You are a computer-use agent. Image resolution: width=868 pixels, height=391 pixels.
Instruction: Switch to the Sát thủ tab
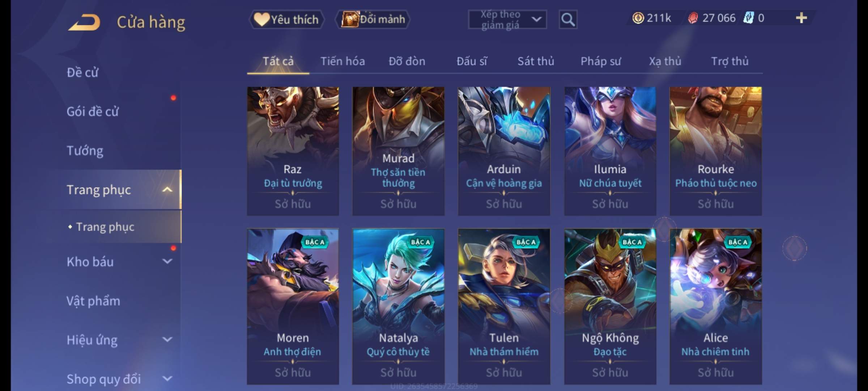[x=536, y=61]
